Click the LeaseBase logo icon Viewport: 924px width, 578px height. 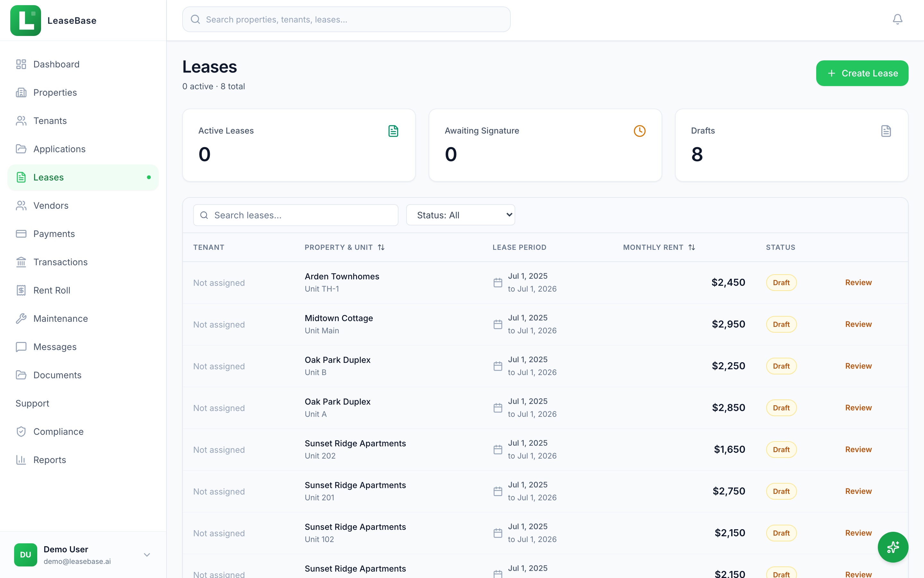coord(26,20)
